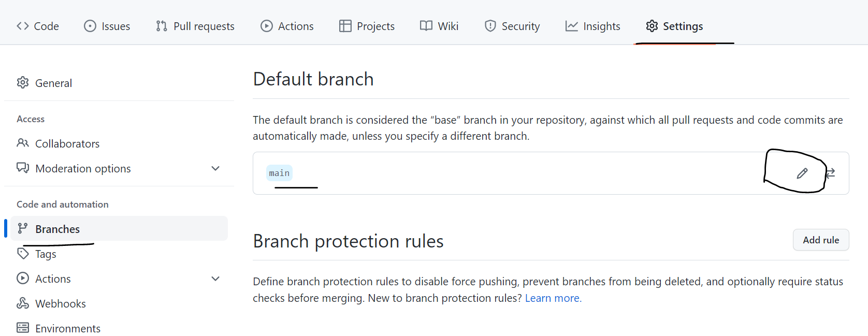Expand the Moderation options chevron
Viewport: 868px width, 336px height.
pos(215,168)
